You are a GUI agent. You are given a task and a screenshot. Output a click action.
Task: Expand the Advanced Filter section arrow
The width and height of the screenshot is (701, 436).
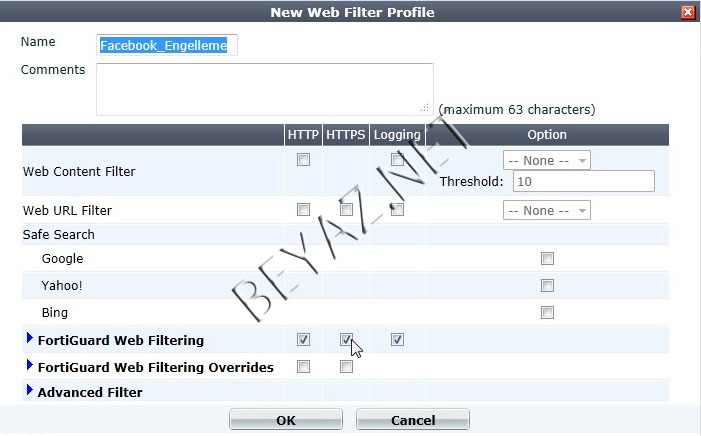pos(30,390)
